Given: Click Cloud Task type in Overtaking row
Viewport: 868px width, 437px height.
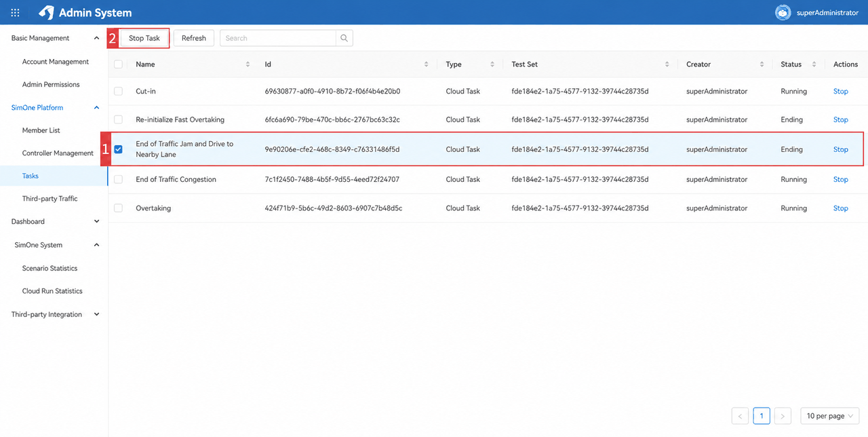Looking at the screenshot, I should pos(463,208).
